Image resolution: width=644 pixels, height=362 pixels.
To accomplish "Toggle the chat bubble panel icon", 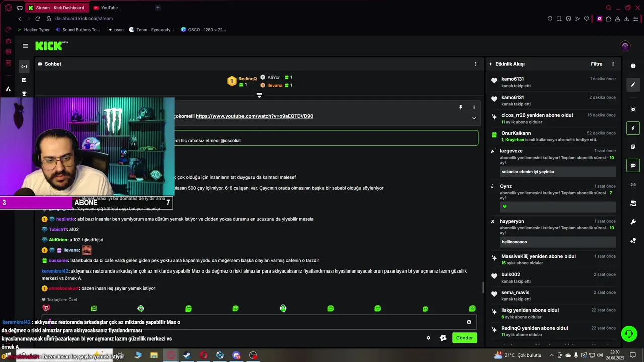I will 633,165.
